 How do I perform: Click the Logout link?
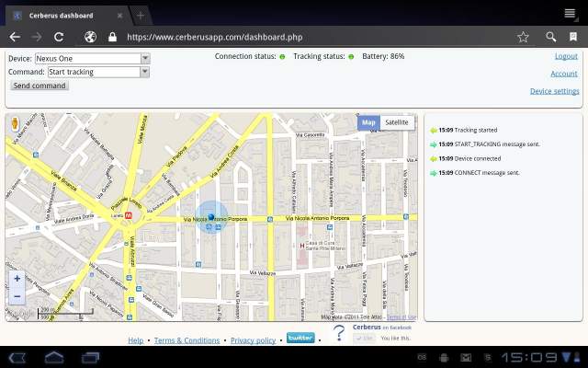566,56
